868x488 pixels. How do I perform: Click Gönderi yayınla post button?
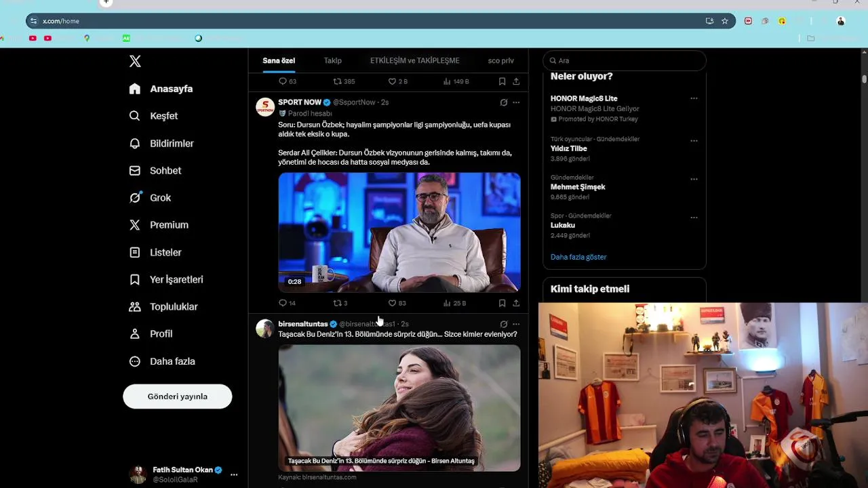pos(178,396)
